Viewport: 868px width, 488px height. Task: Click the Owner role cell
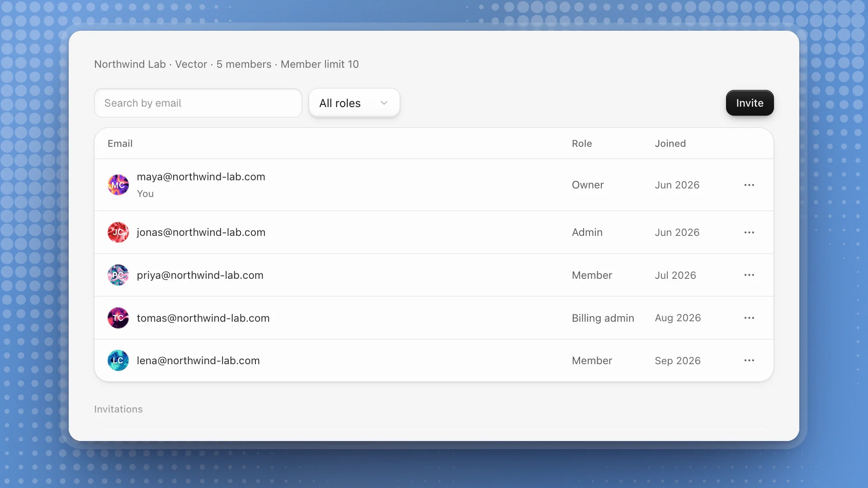588,185
